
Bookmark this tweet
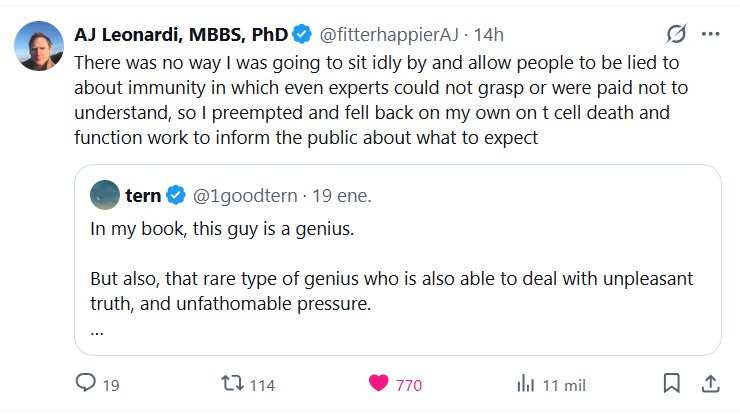(672, 384)
